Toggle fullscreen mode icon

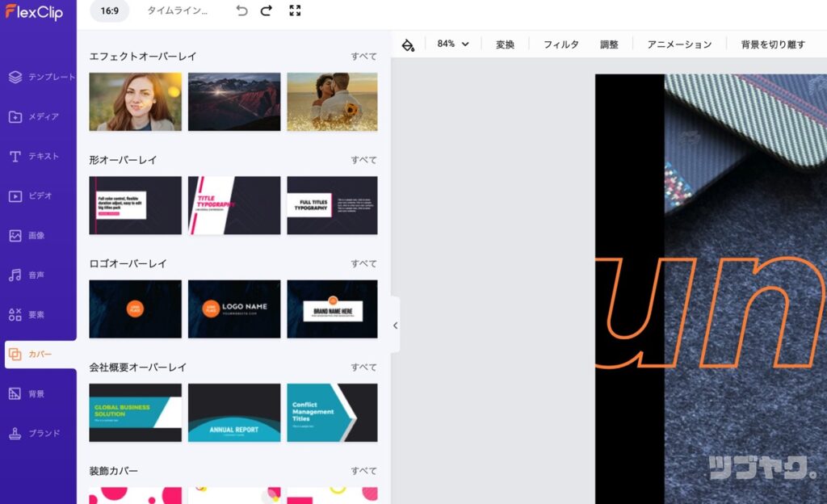[x=295, y=10]
